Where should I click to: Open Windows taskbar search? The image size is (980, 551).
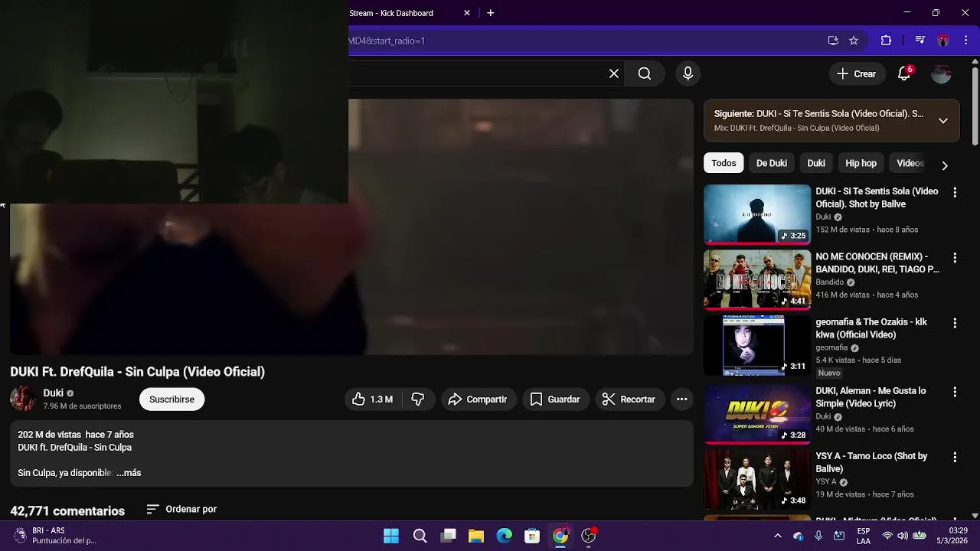pos(420,536)
